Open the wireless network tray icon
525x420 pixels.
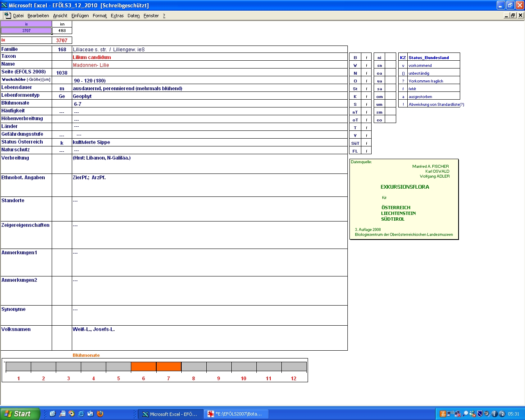pyautogui.click(x=450, y=414)
